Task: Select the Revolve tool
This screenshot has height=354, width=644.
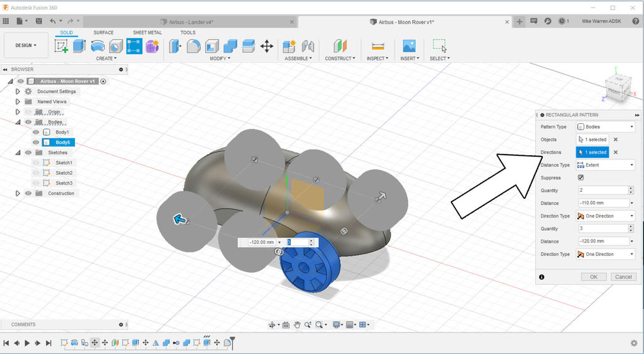Action: (x=97, y=46)
